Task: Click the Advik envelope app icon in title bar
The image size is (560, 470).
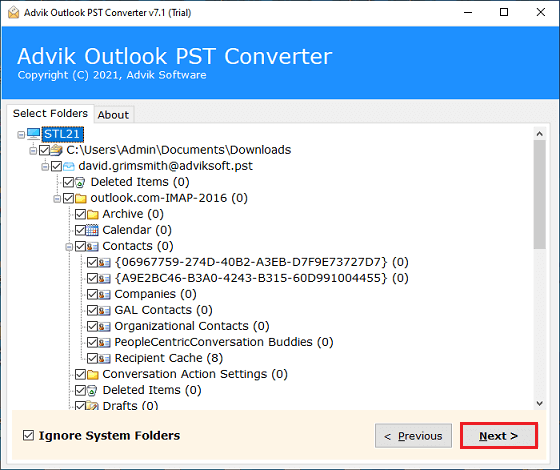Action: 13,12
